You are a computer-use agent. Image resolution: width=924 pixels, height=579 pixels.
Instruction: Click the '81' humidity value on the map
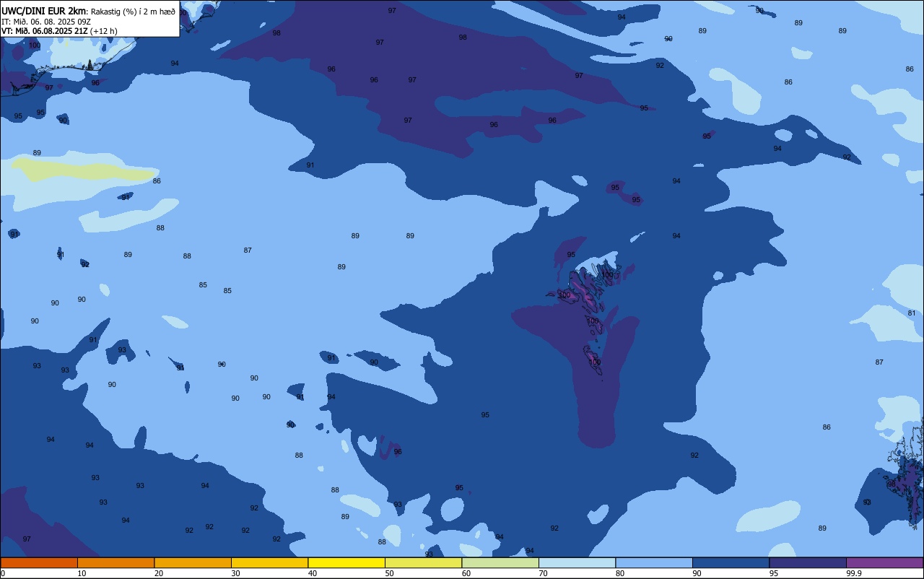pyautogui.click(x=911, y=313)
